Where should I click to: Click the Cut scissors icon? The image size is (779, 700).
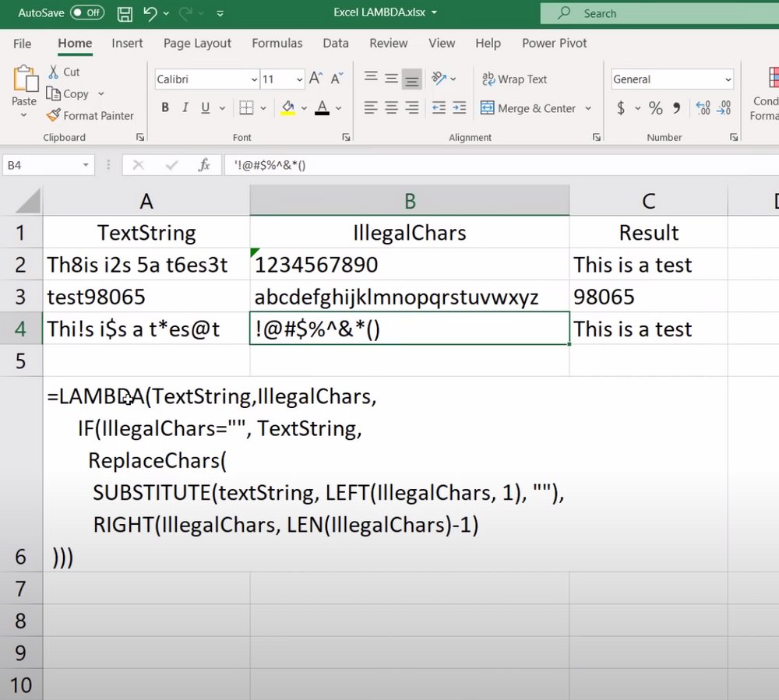[x=53, y=72]
